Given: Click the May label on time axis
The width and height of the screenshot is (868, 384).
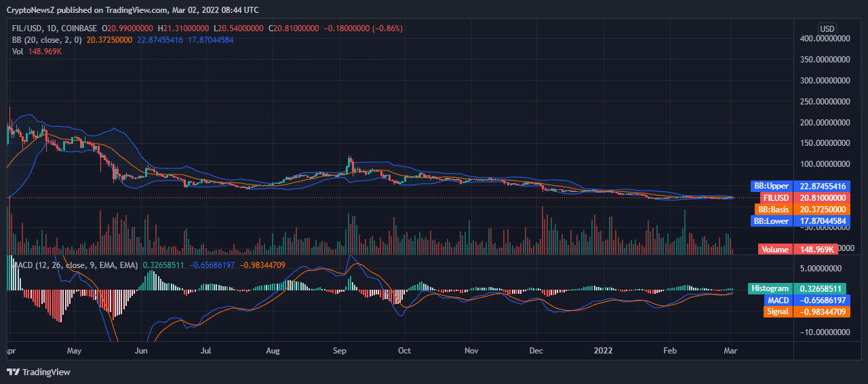Looking at the screenshot, I should point(75,351).
